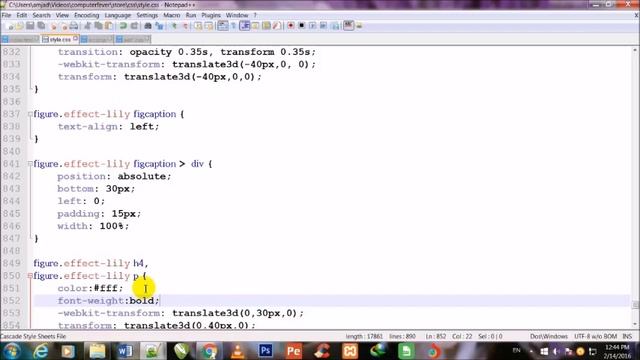Image resolution: width=640 pixels, height=360 pixels.
Task: Open the Edit menu
Action: (x=22, y=15)
